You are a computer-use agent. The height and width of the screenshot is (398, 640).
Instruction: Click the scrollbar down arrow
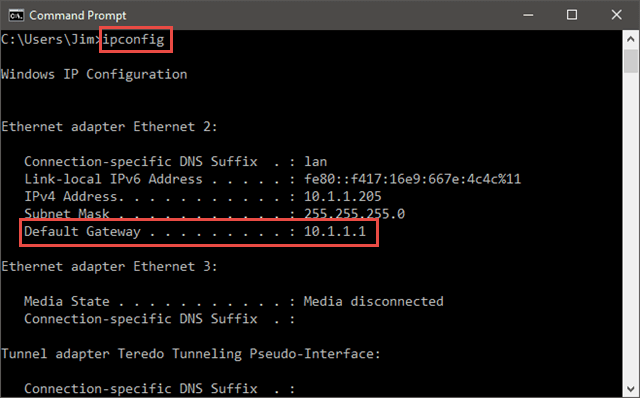pos(631,389)
